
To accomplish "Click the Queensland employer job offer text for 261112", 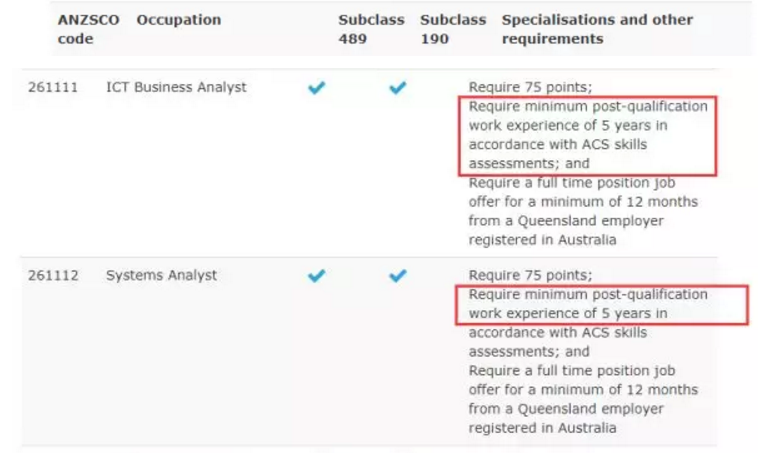I will [x=583, y=399].
